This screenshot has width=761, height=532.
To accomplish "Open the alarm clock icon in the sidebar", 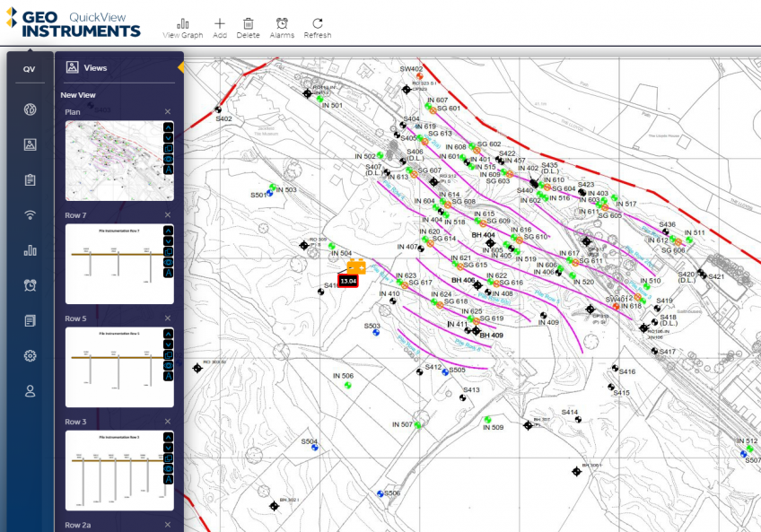I will (x=31, y=285).
